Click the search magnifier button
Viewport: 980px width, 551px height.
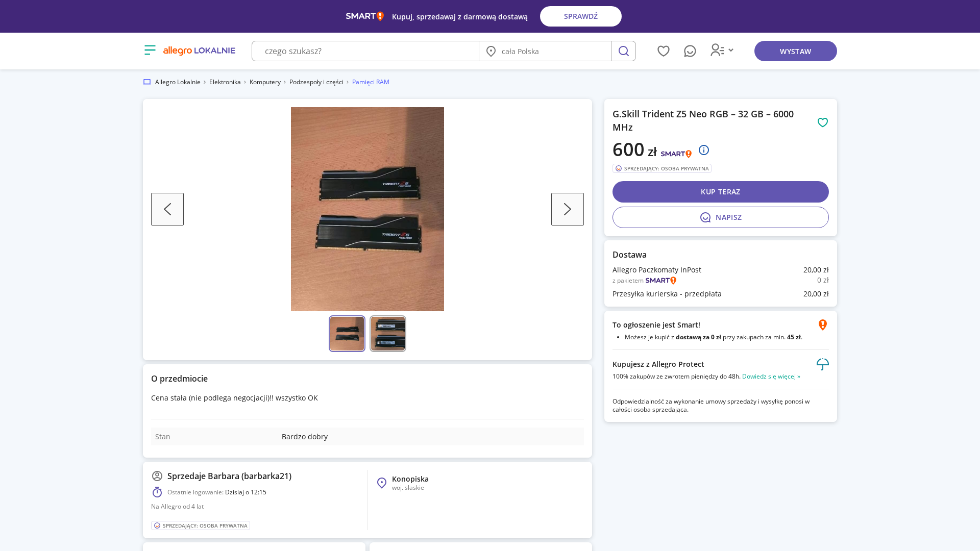click(x=623, y=51)
